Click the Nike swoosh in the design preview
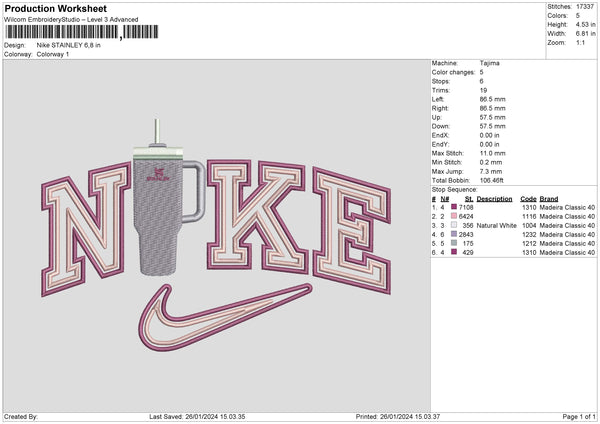Image resolution: width=600 pixels, height=424 pixels. coord(225,317)
